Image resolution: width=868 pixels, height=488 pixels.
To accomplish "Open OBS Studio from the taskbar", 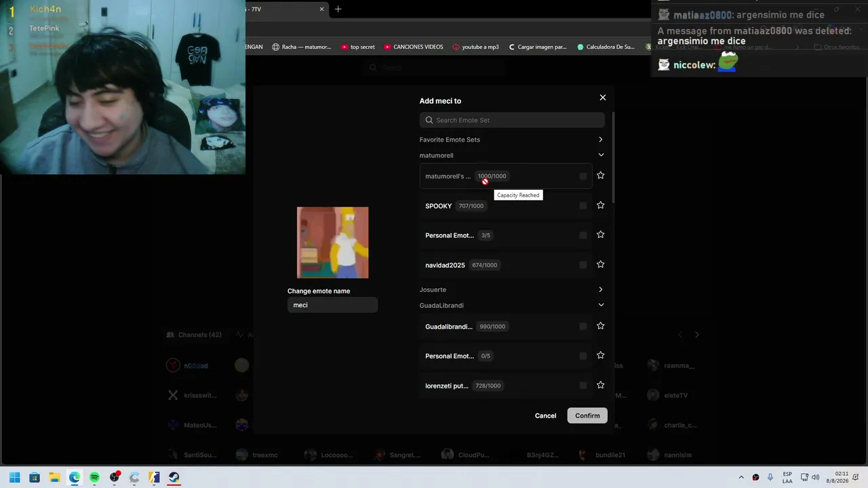I will [x=115, y=477].
